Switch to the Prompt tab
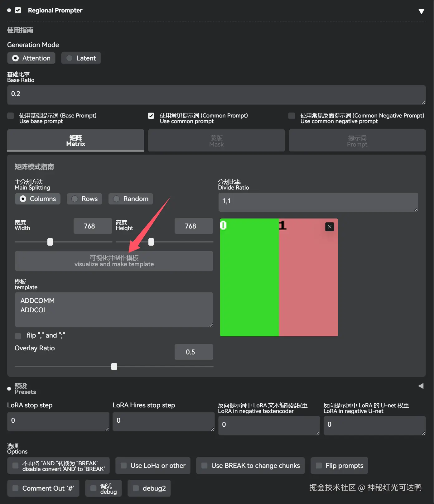This screenshot has width=434, height=504. pyautogui.click(x=357, y=141)
